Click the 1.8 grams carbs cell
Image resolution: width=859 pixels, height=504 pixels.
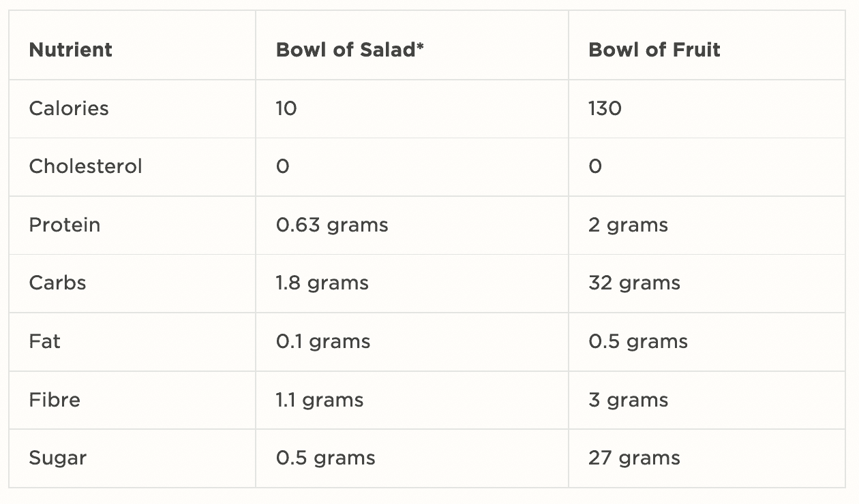point(322,283)
